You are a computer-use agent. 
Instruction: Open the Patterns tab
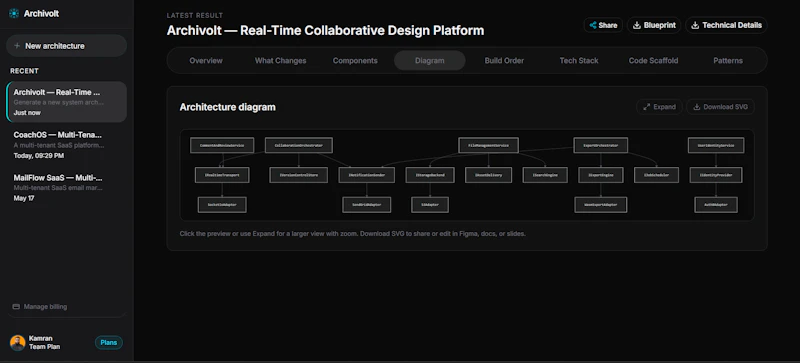tap(728, 60)
